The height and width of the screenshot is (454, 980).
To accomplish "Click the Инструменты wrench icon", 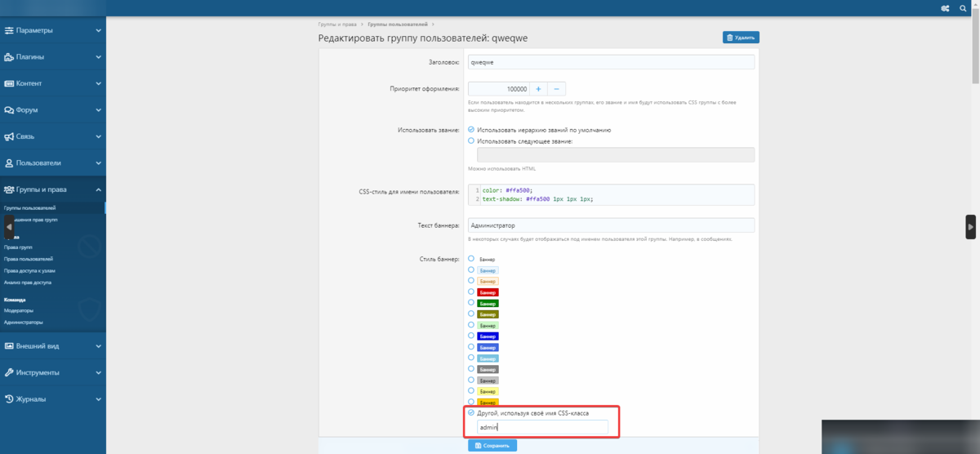I will pos(9,372).
